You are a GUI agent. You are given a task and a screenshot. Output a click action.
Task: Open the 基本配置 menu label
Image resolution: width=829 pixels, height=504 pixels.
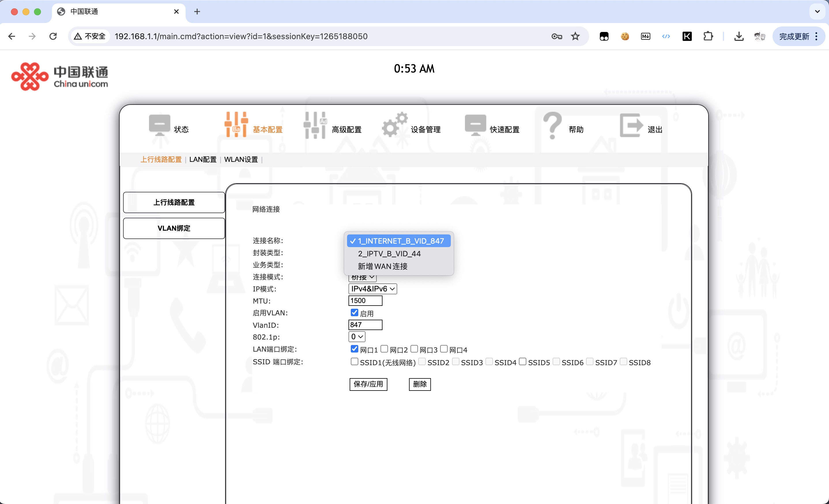coord(267,129)
